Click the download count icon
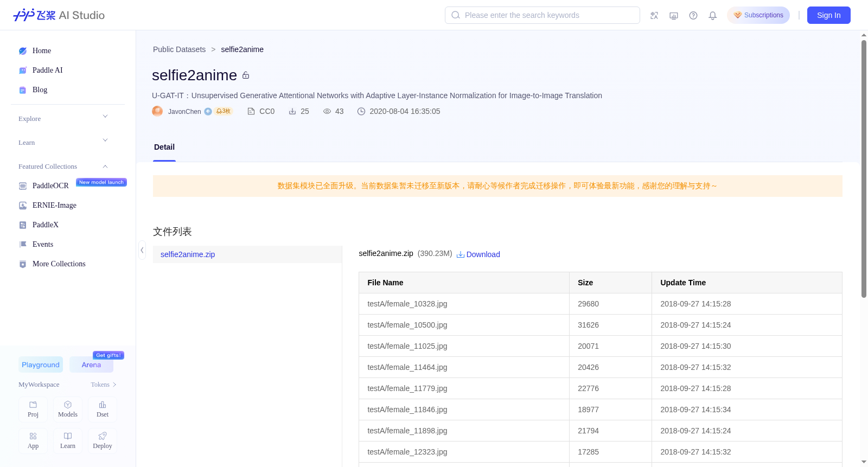 [x=292, y=111]
